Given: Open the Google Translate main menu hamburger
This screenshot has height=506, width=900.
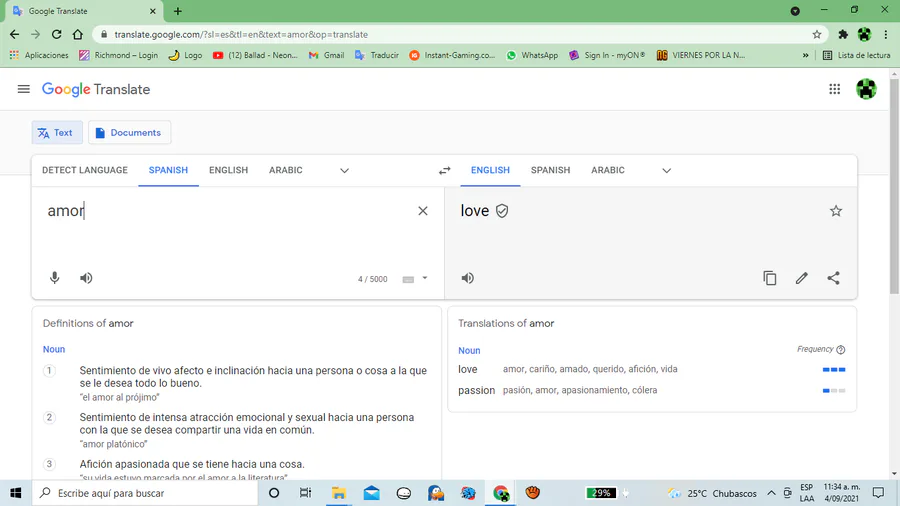Looking at the screenshot, I should (24, 89).
